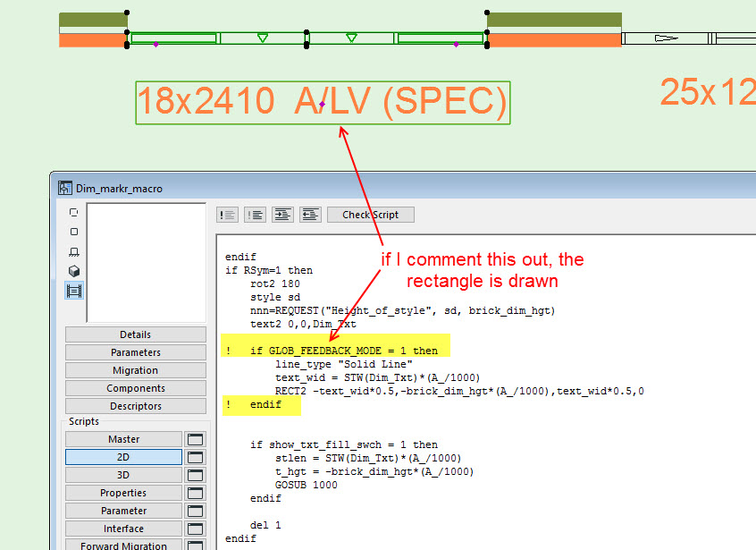Select the 18x2410 A/LV (SPEC) label

[x=323, y=103]
